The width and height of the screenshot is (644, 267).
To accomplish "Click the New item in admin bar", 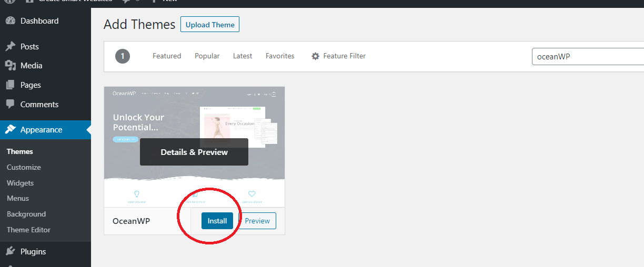I will 164,2.
